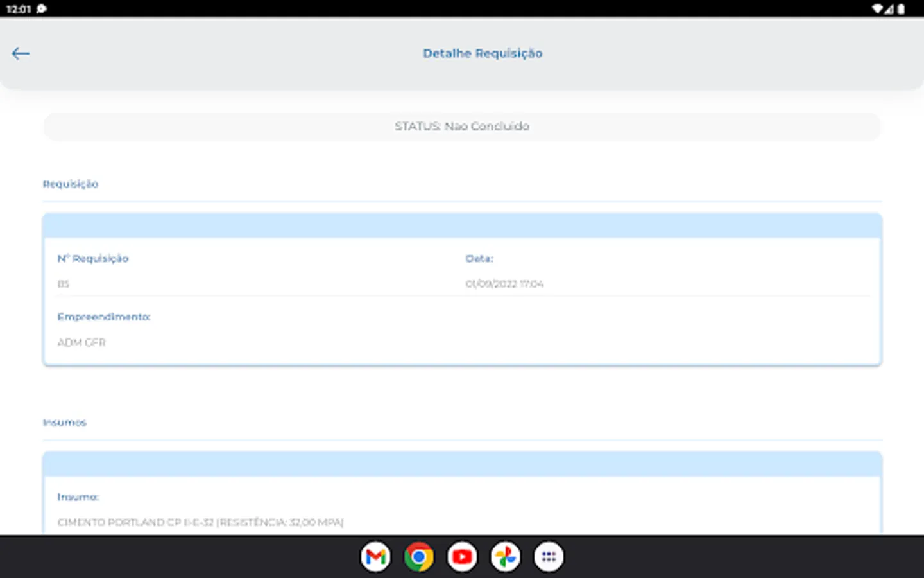
Task: Tap the Insumo: label
Action: point(78,497)
